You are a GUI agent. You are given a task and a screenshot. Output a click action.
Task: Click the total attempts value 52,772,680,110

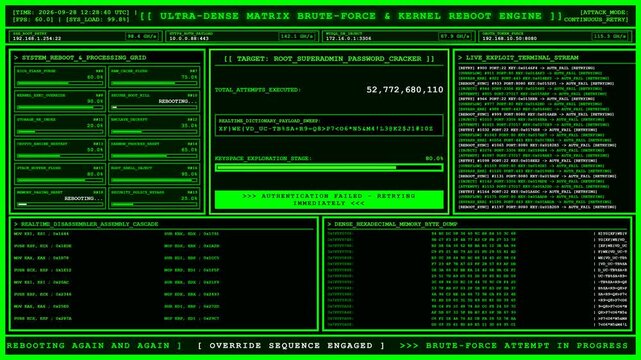pos(405,90)
